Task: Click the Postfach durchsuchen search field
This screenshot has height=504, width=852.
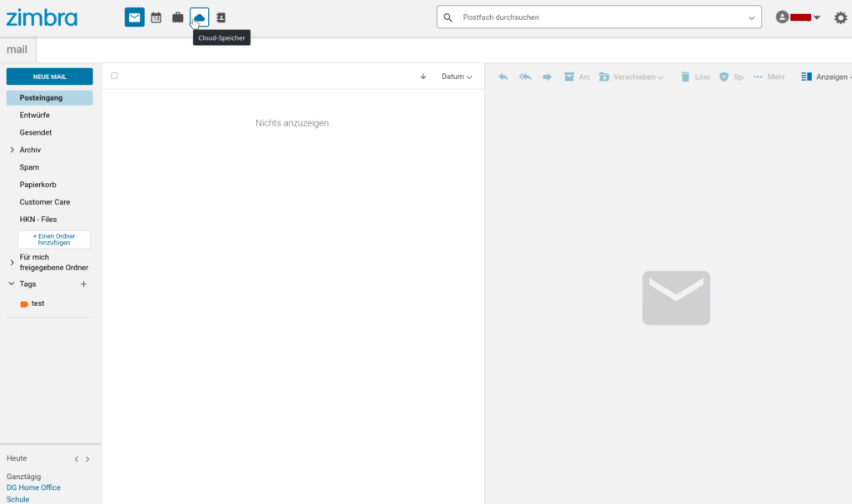Action: [x=599, y=17]
